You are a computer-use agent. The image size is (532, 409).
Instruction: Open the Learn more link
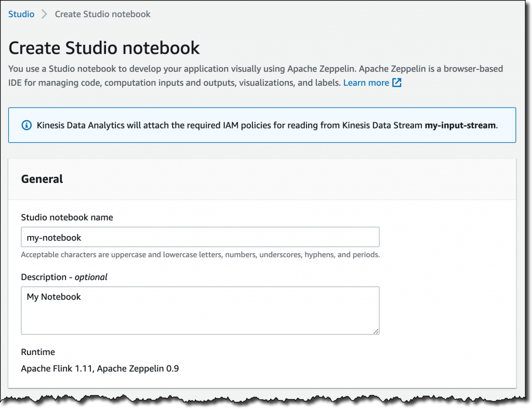tap(366, 83)
